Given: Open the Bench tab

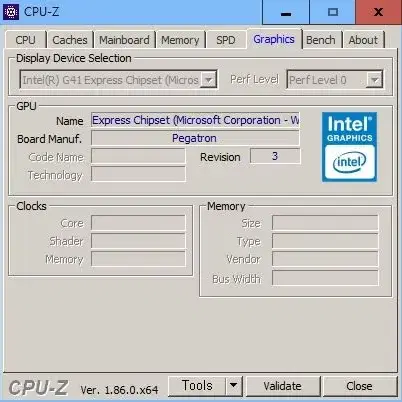Looking at the screenshot, I should tap(321, 40).
